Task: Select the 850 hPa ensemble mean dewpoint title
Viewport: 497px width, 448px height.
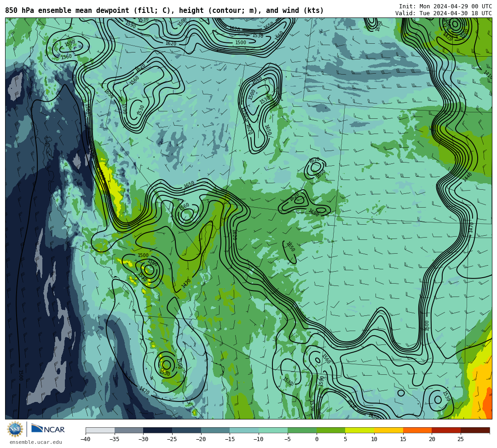Action: point(164,11)
